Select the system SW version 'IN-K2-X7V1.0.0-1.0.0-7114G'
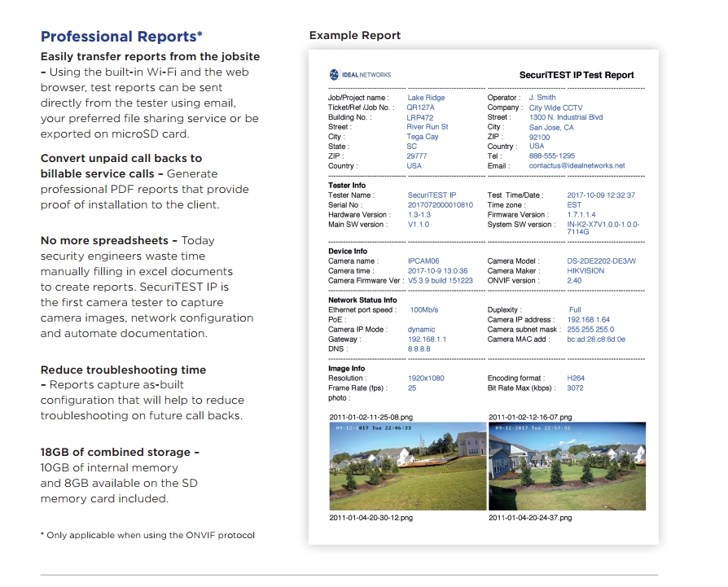This screenshot has width=728, height=587. click(603, 228)
